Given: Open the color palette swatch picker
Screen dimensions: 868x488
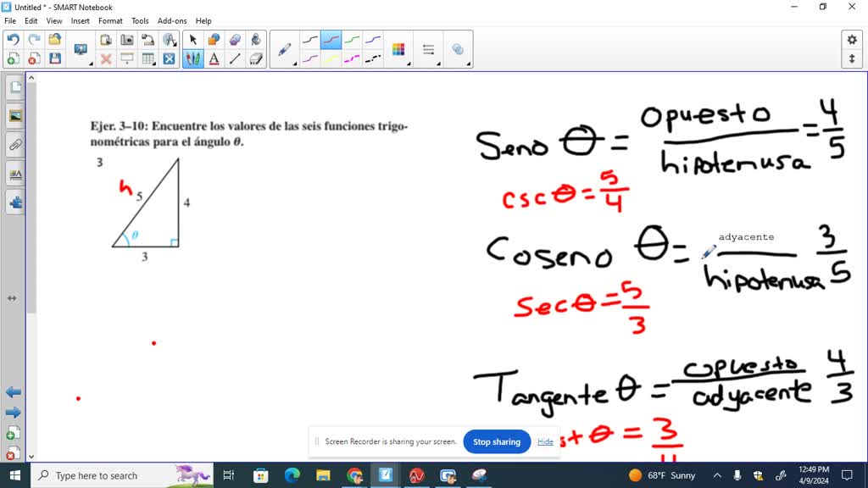Looking at the screenshot, I should [x=398, y=50].
